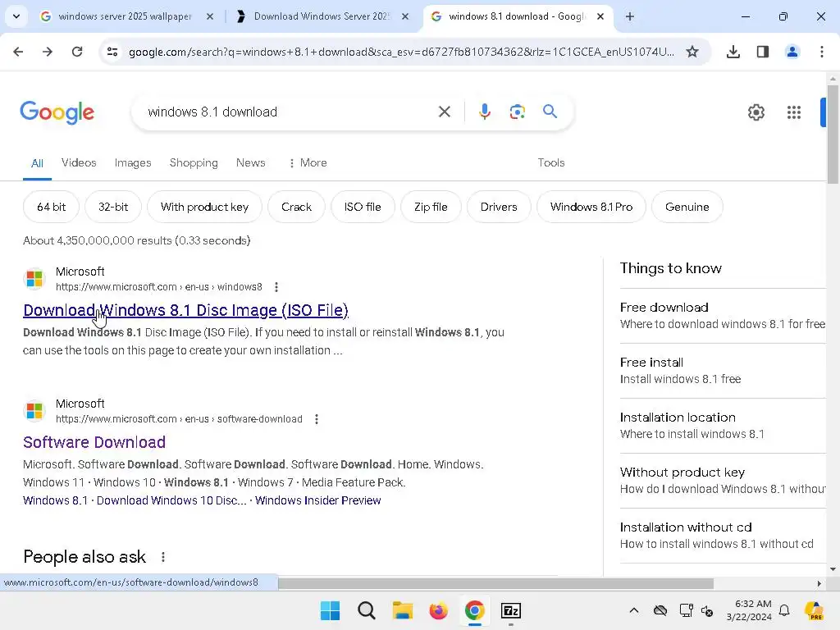Open Software Download result link

[x=94, y=442]
